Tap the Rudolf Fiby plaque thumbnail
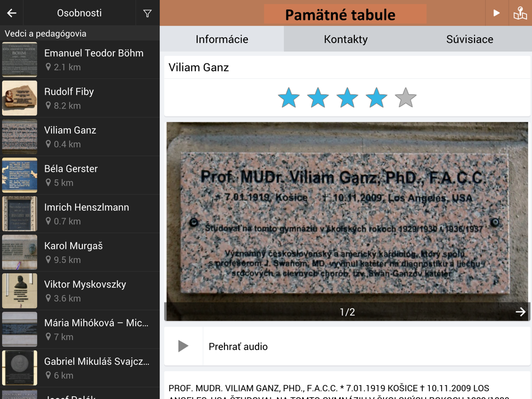Screen dimensions: 532x399 point(20,98)
